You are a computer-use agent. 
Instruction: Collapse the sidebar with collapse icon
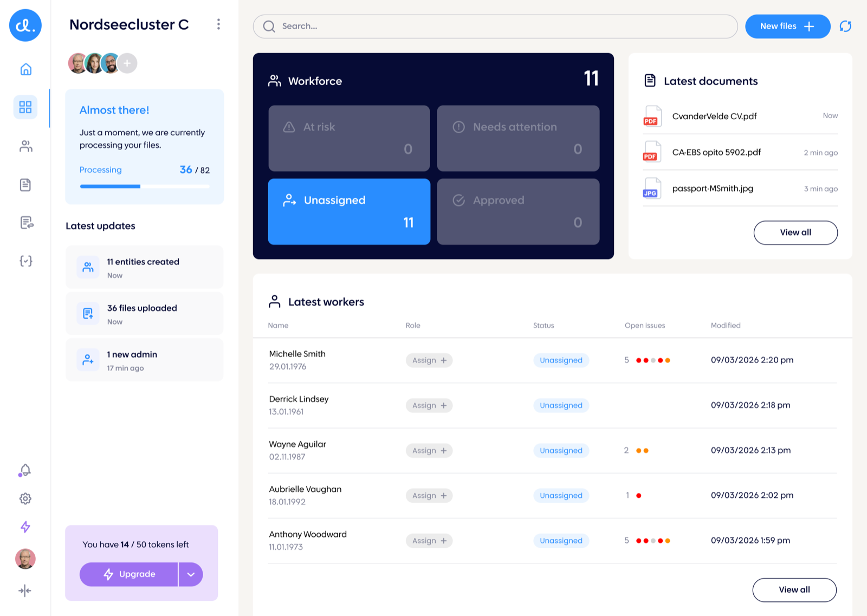pyautogui.click(x=25, y=591)
